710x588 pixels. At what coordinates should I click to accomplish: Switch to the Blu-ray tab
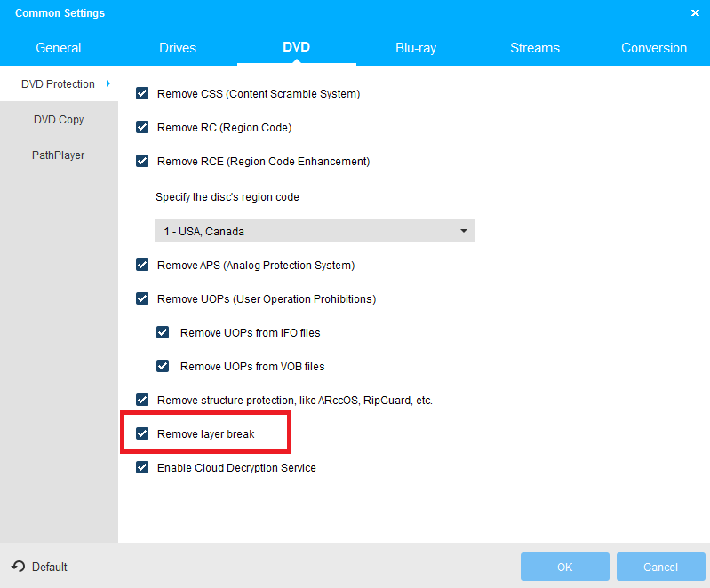(416, 48)
